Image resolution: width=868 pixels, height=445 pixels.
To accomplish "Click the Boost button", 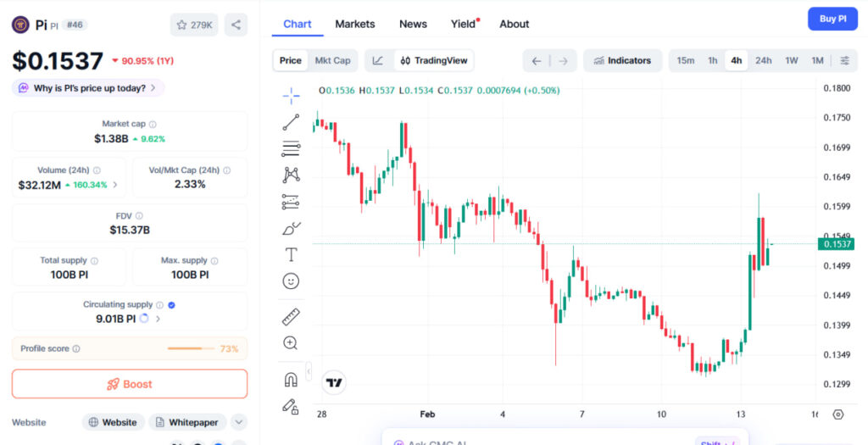I will click(x=130, y=384).
